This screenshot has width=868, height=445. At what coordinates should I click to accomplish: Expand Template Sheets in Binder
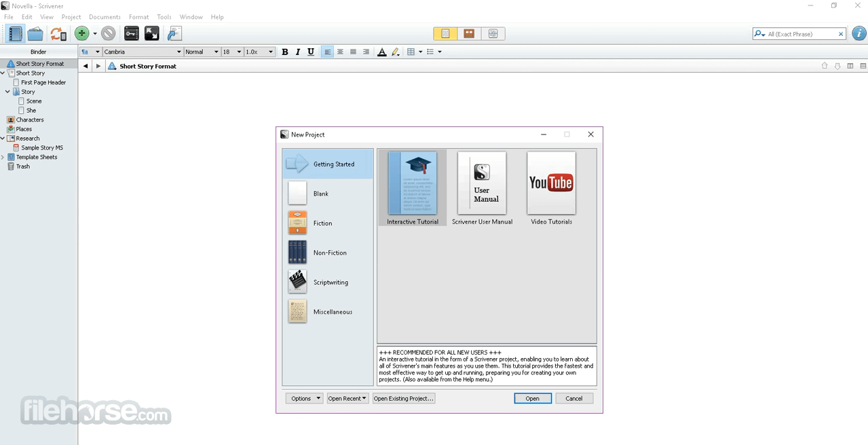pos(3,157)
